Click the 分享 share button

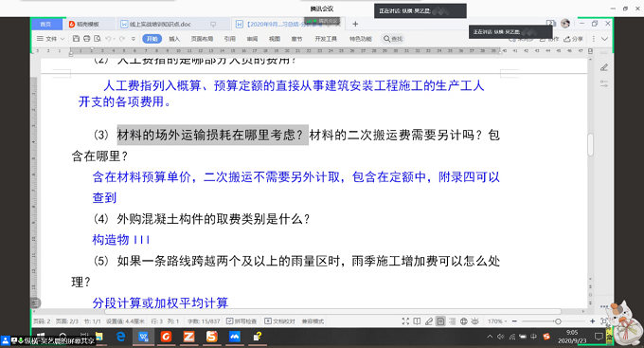coord(573,39)
